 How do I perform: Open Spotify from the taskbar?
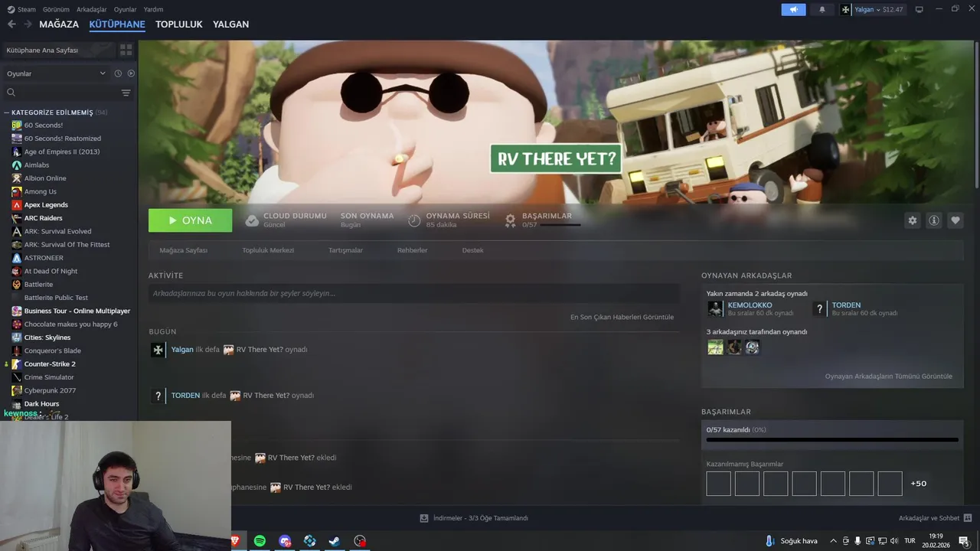(260, 541)
